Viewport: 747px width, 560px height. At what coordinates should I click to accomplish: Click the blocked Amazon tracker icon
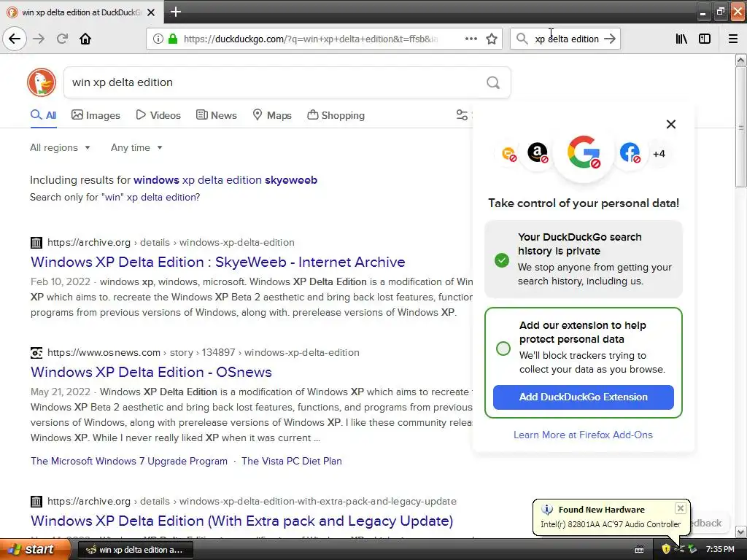pos(538,153)
